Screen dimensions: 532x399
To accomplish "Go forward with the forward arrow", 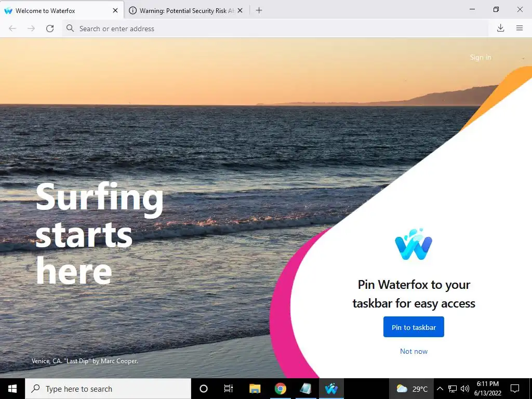I will (31, 29).
